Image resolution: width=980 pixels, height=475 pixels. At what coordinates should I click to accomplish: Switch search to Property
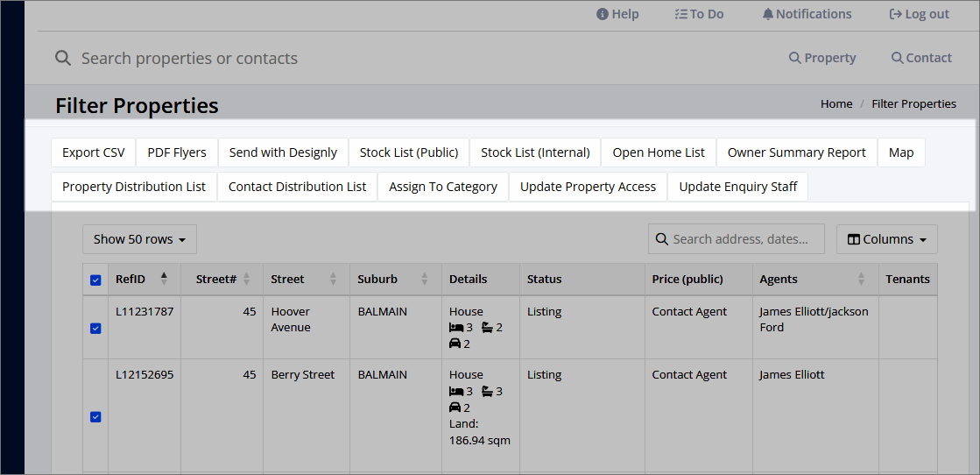[x=822, y=58]
